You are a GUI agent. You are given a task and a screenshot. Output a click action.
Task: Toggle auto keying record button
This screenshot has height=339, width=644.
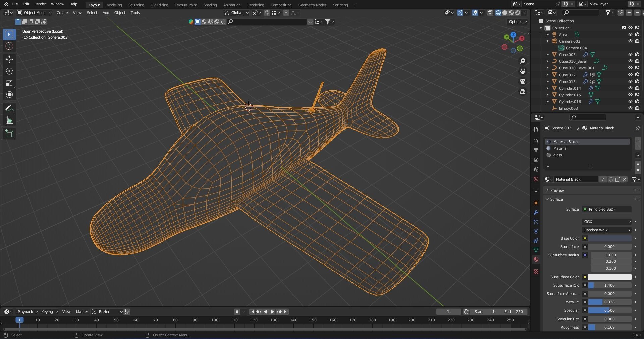tap(237, 312)
